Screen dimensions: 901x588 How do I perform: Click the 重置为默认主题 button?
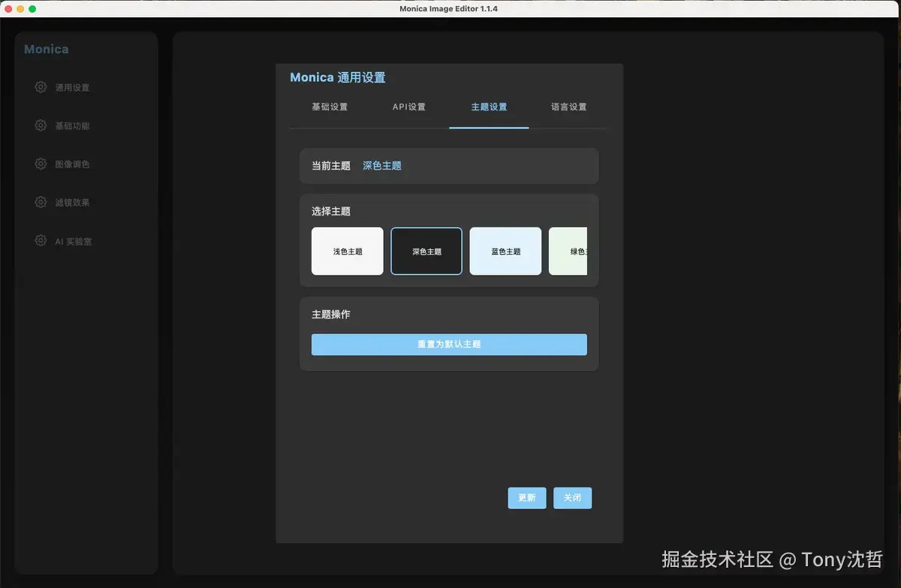pos(448,344)
